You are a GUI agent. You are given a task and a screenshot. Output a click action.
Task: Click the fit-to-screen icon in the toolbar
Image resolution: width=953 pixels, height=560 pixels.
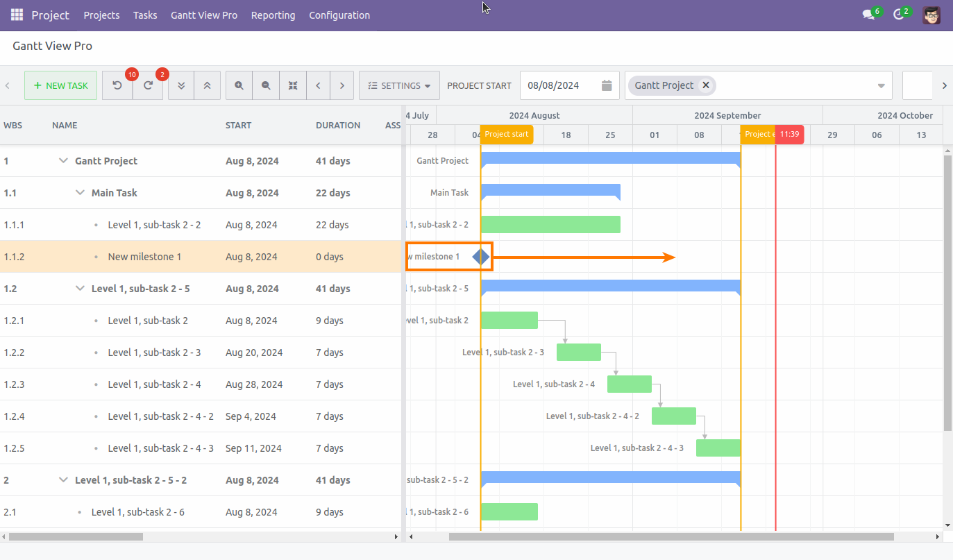292,85
